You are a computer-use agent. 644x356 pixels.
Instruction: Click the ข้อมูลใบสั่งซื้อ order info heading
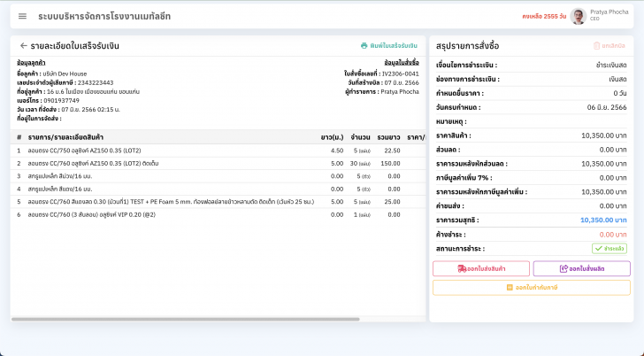402,63
